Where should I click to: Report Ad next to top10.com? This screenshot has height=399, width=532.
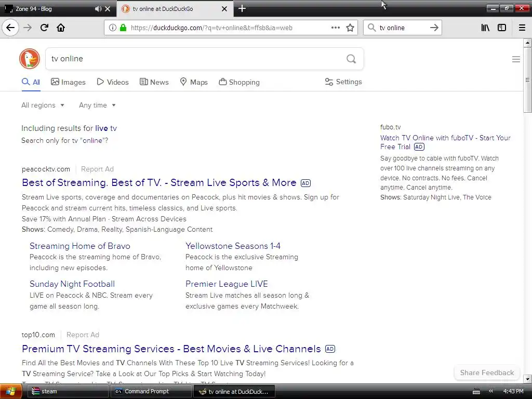[83, 335]
